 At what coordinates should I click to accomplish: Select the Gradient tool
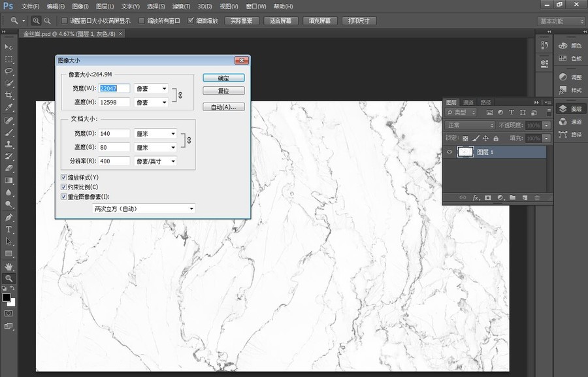(8, 180)
